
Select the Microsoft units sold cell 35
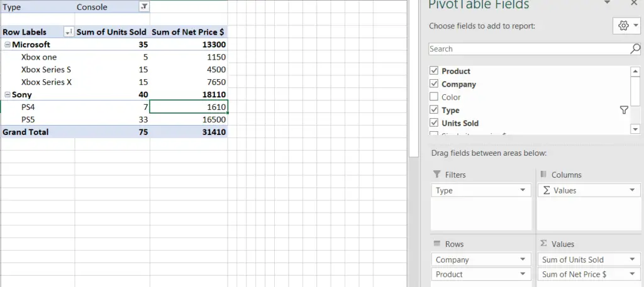[112, 45]
